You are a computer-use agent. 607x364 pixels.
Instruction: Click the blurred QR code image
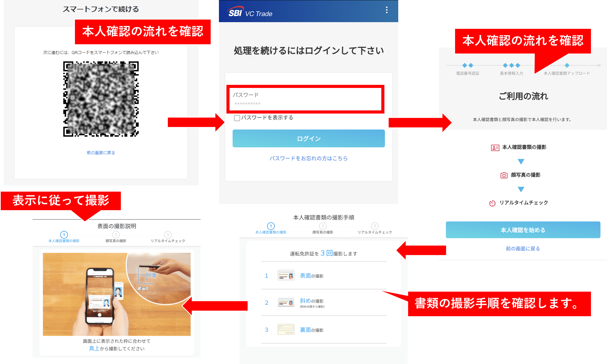101,99
